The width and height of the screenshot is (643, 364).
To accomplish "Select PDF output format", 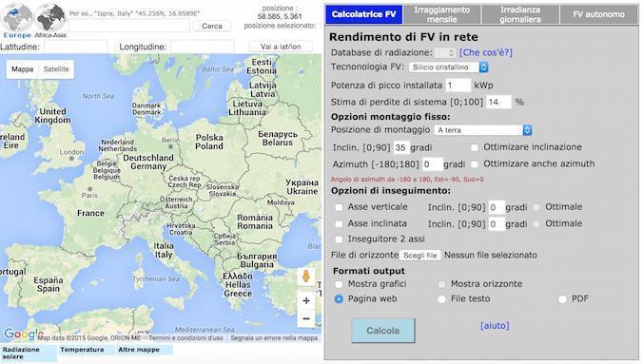I will pyautogui.click(x=562, y=299).
